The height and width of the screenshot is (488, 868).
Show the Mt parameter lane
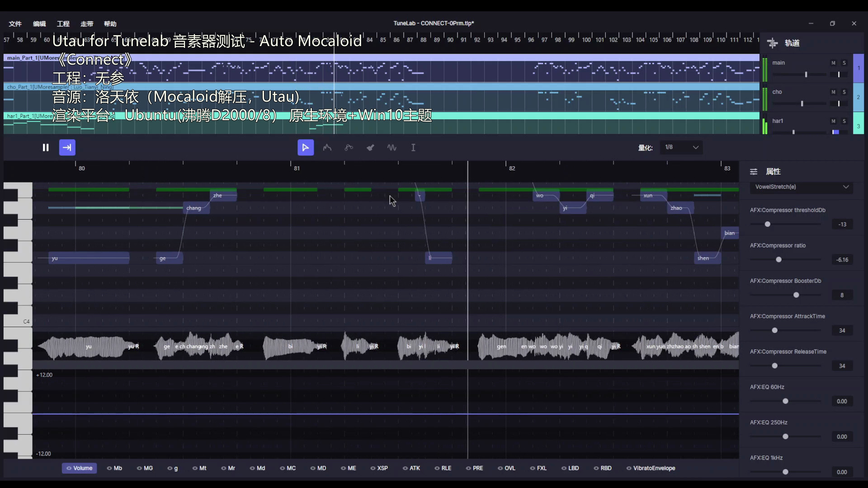click(199, 468)
